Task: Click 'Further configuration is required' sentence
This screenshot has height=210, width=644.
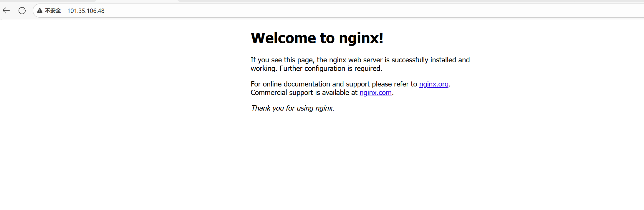Action: point(331,69)
